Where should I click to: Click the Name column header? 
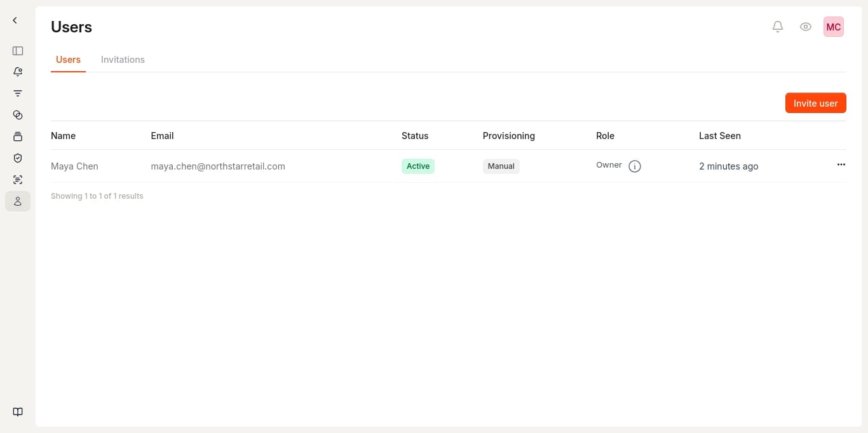pyautogui.click(x=64, y=136)
